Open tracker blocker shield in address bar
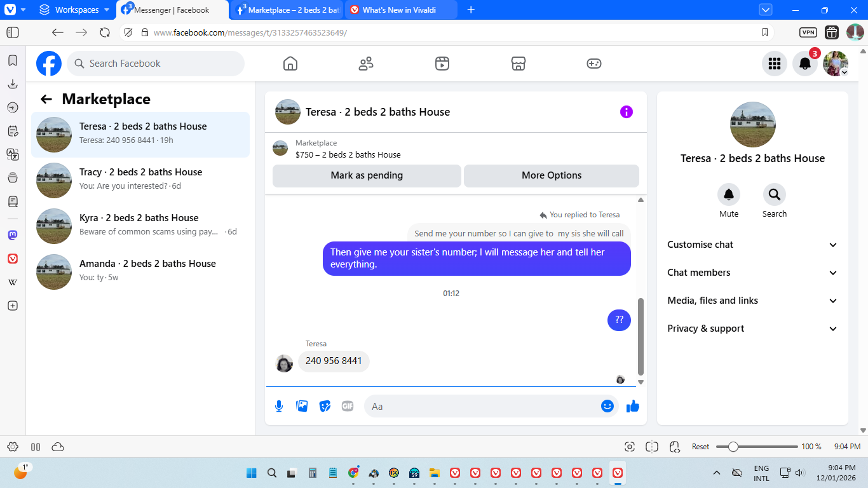Screen dimensions: 868x488 point(128,32)
